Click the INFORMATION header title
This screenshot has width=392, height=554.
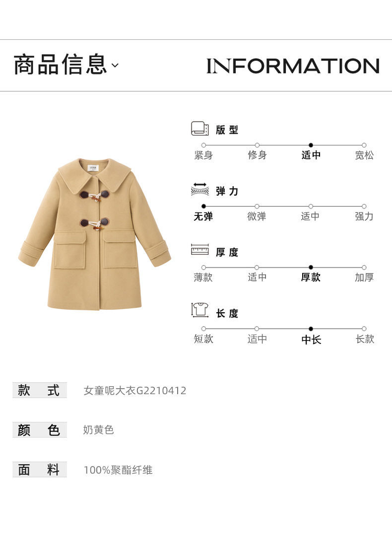coord(293,66)
